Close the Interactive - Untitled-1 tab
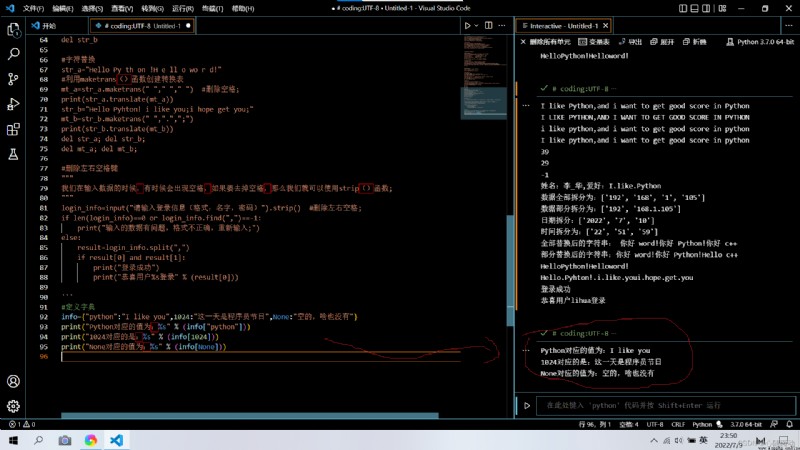 point(606,26)
